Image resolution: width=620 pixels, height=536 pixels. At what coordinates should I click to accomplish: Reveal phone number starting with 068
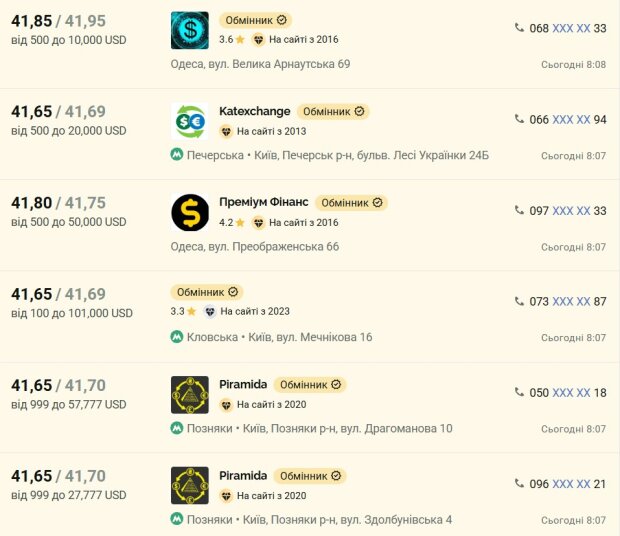coord(571,28)
